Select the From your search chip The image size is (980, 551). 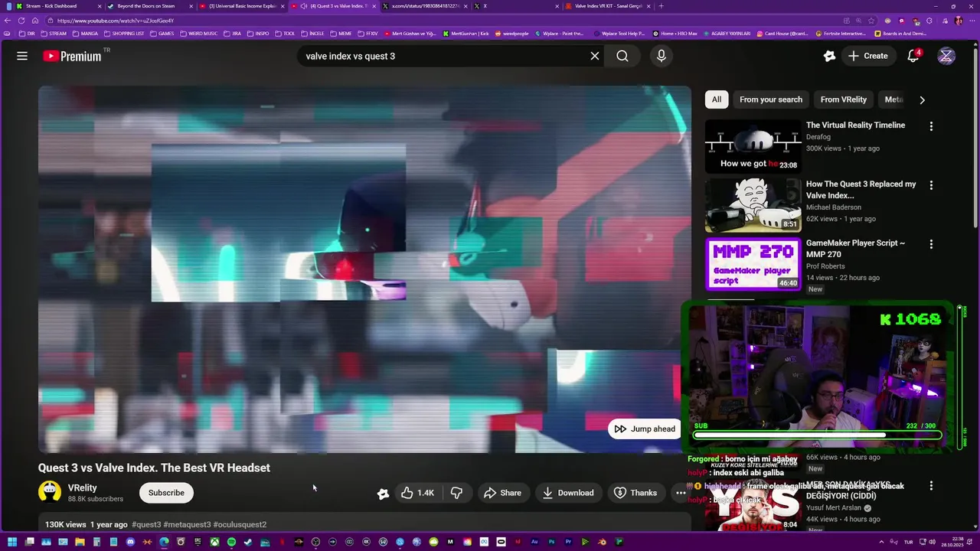771,99
